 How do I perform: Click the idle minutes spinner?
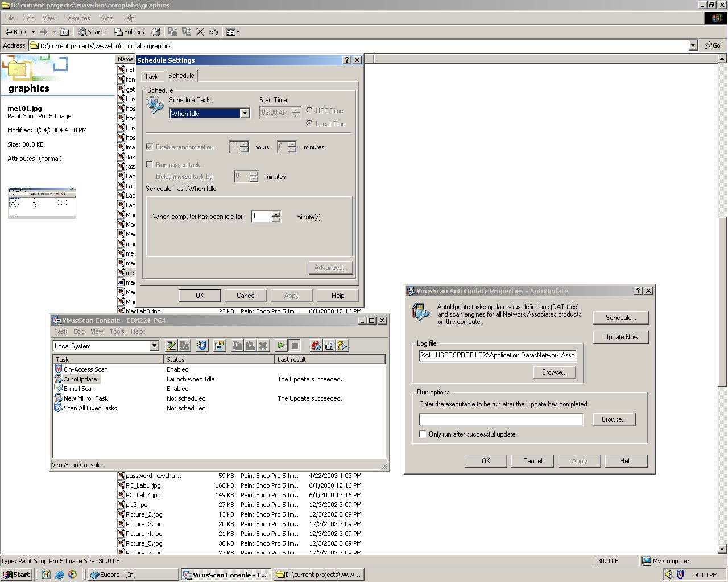[276, 217]
